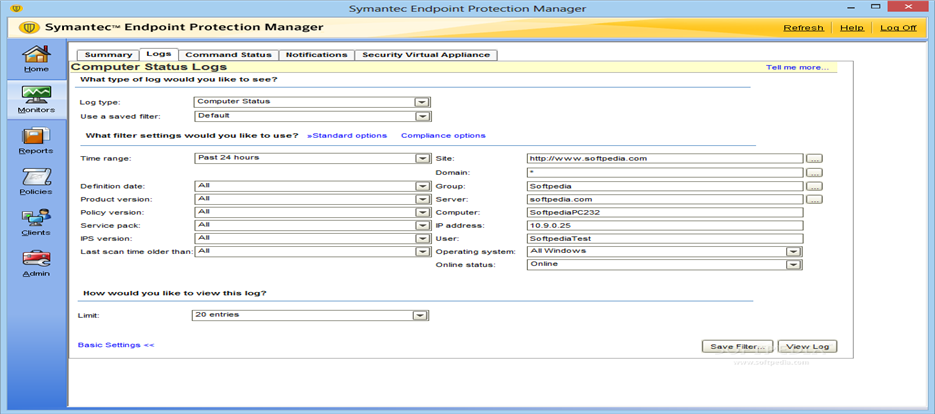Open the Security Virtual Appliance tab

(x=426, y=55)
